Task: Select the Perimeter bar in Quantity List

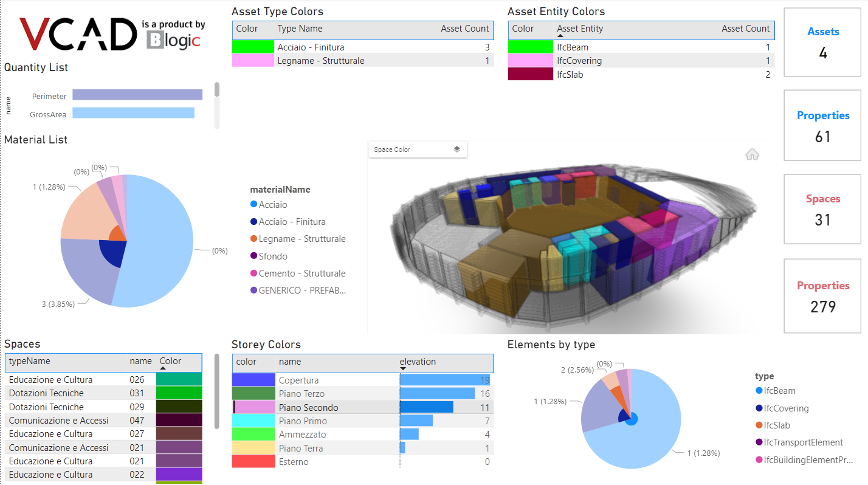Action: coord(137,95)
